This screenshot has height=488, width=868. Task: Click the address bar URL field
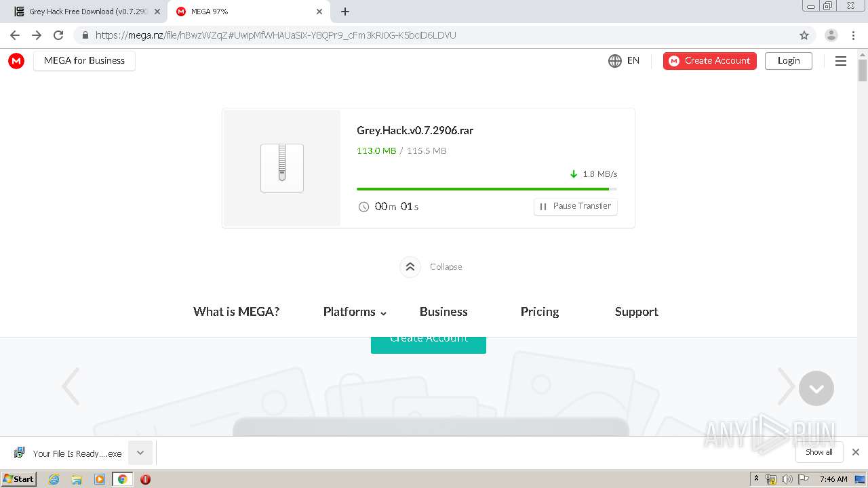click(434, 35)
